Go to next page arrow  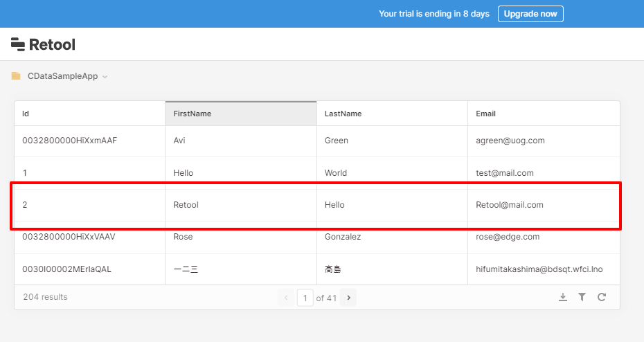tap(349, 298)
